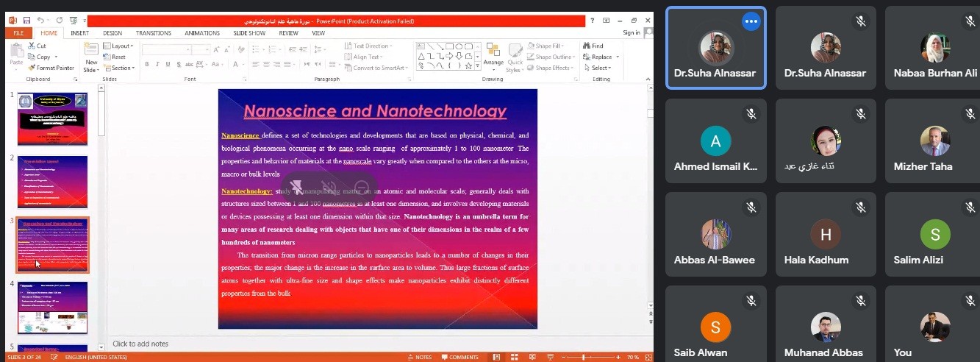
Task: Click Sign in link in PowerPoint
Action: point(632,32)
